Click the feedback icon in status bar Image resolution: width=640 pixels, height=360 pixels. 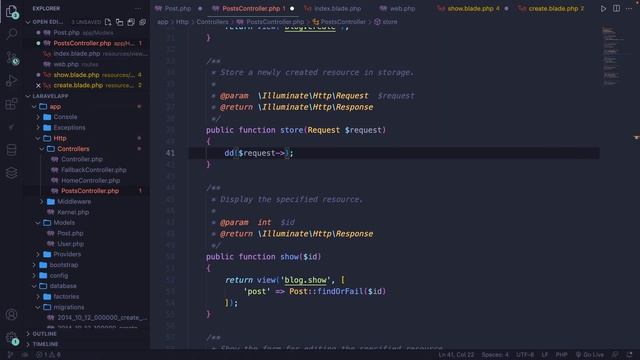click(615, 355)
